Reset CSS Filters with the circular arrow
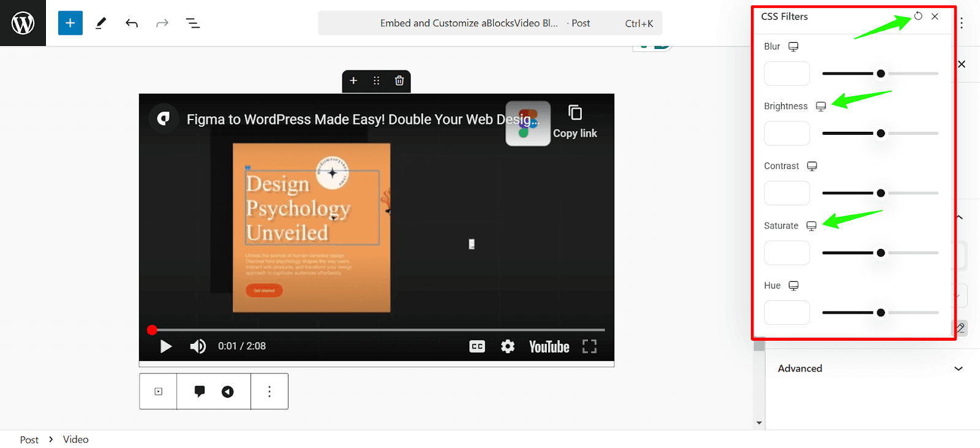 point(918,17)
